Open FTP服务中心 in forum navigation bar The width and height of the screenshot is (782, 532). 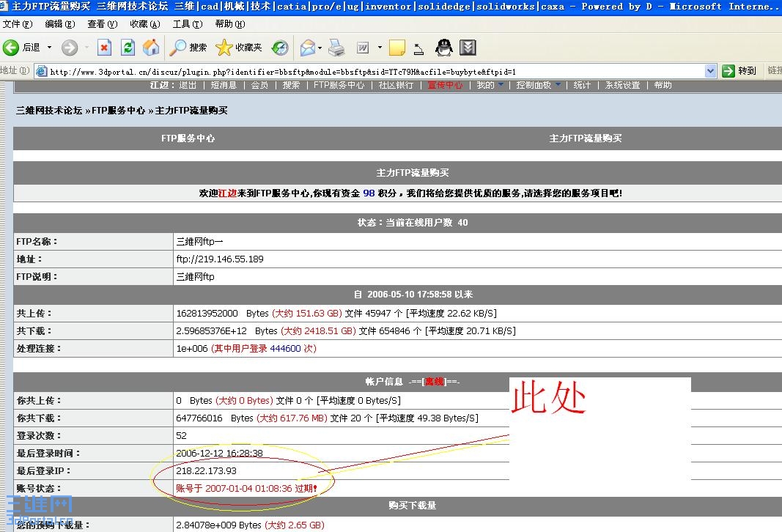tap(339, 85)
